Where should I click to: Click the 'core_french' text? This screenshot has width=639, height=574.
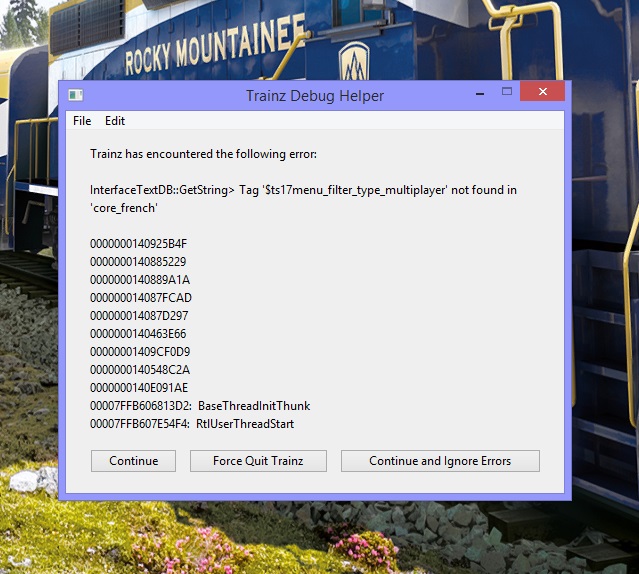tap(124, 208)
